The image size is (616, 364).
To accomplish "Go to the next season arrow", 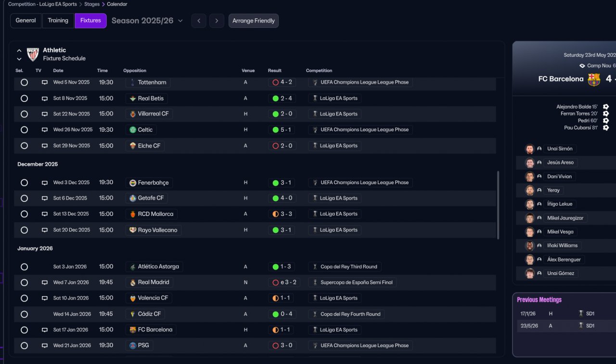I will click(x=217, y=21).
